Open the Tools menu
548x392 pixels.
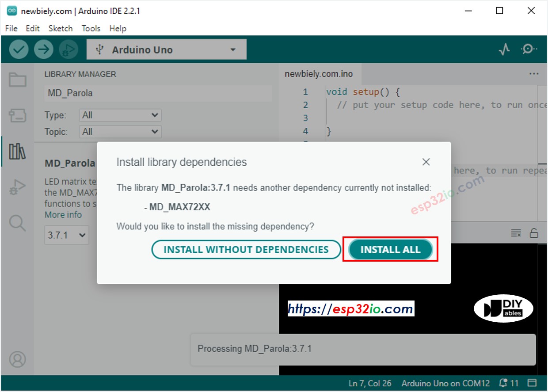(x=91, y=28)
